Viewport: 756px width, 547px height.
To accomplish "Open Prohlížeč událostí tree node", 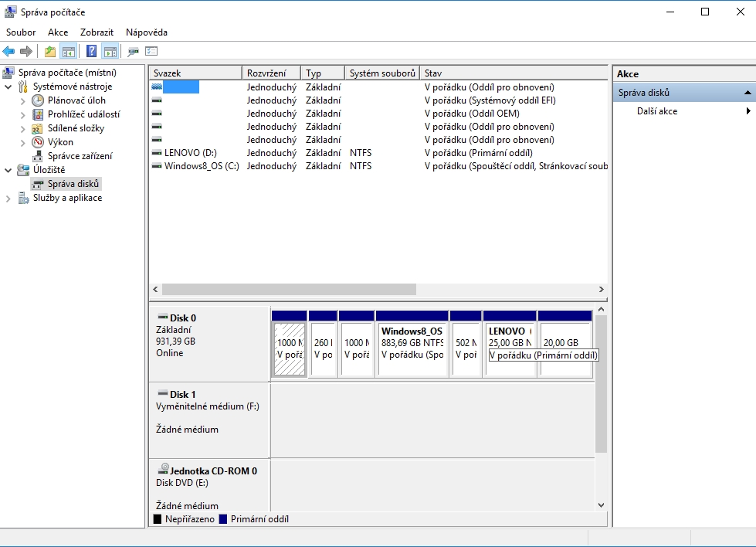I will [83, 114].
